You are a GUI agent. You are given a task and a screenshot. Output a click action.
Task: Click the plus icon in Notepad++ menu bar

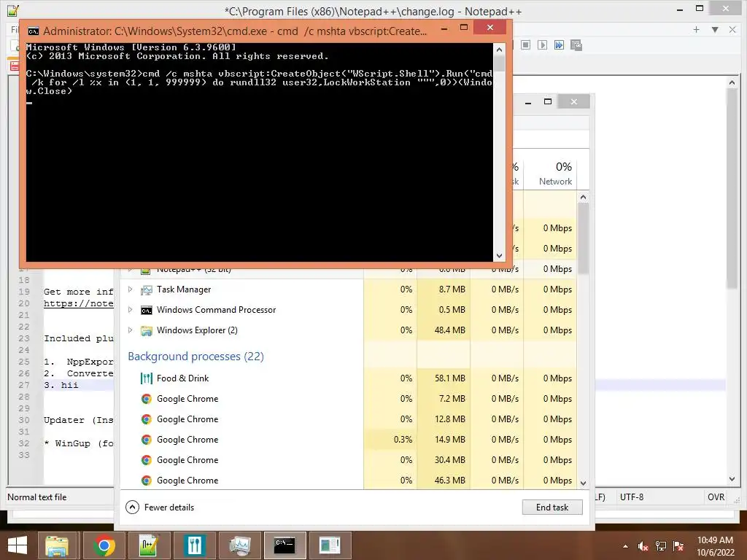(696, 29)
